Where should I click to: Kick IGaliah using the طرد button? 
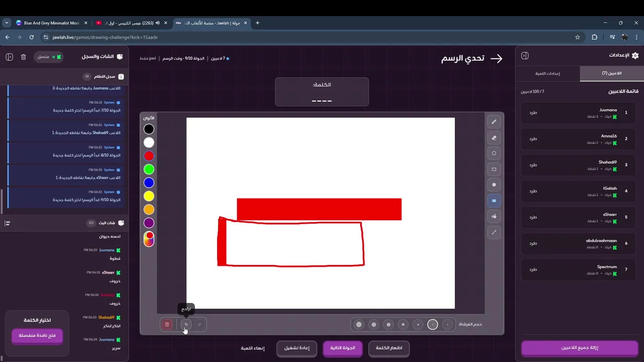tap(533, 191)
